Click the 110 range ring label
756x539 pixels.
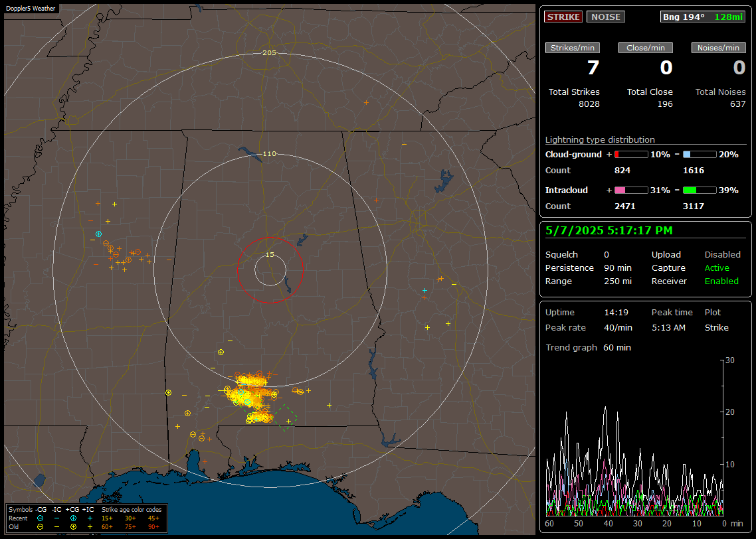(270, 153)
